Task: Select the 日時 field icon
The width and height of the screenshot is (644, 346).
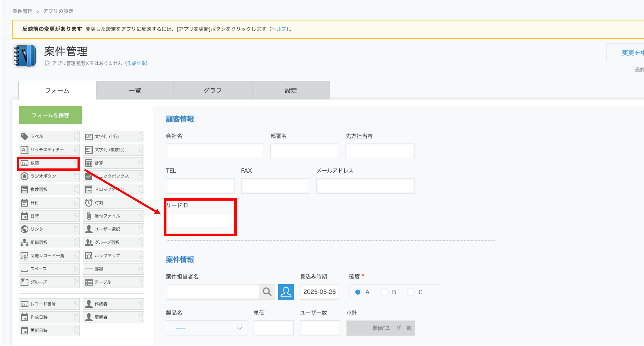Action: 24,216
